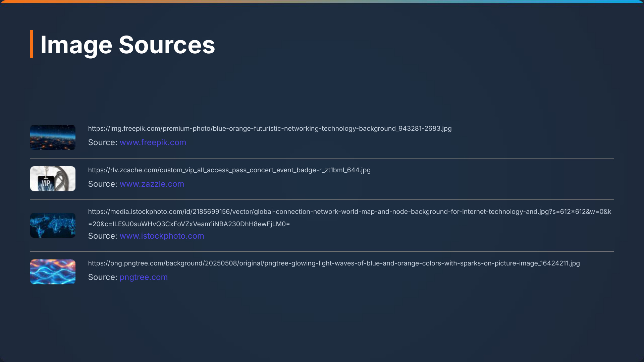Click the glowing light waves thumbnail

tap(53, 272)
